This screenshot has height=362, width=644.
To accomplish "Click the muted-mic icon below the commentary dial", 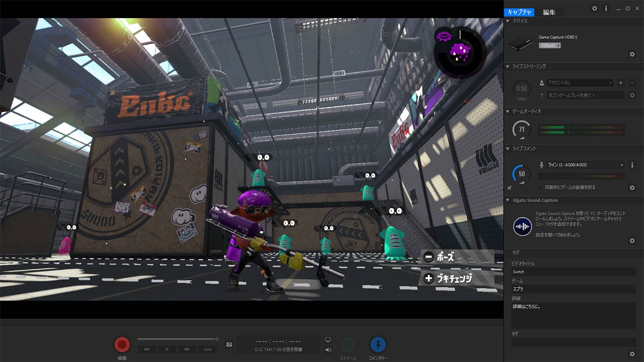I will pyautogui.click(x=511, y=188).
